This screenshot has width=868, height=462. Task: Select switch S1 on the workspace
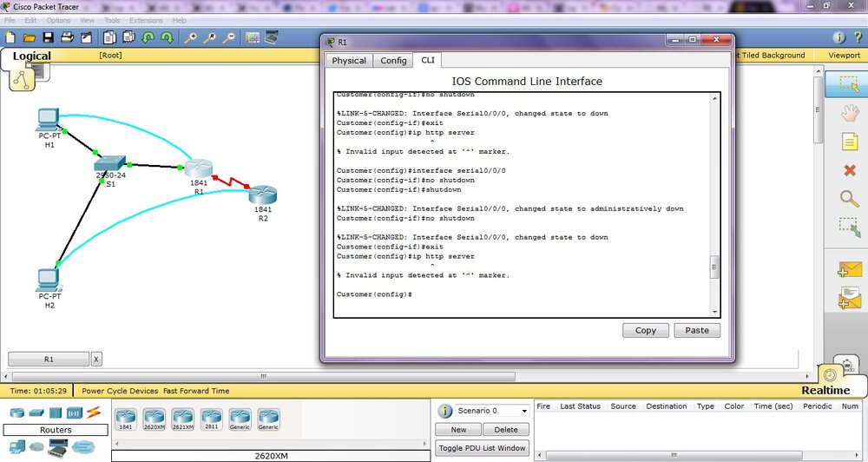point(109,163)
